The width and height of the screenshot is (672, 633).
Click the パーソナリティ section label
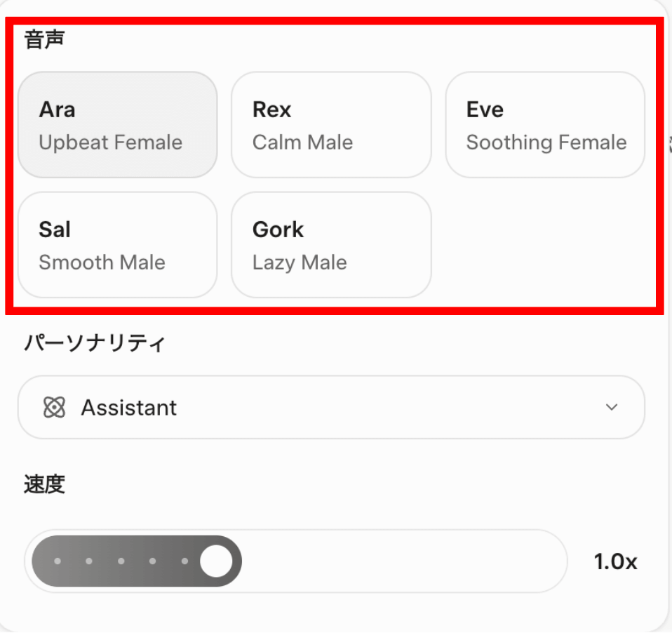(95, 343)
